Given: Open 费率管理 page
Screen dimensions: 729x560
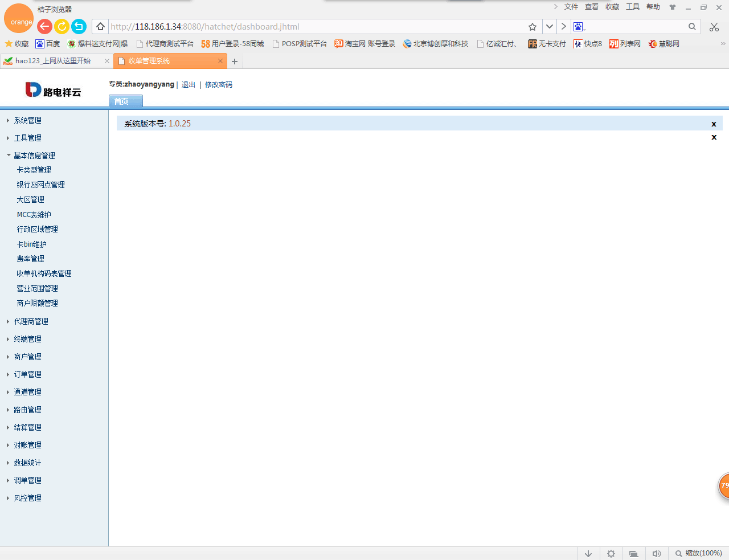Looking at the screenshot, I should tap(31, 259).
